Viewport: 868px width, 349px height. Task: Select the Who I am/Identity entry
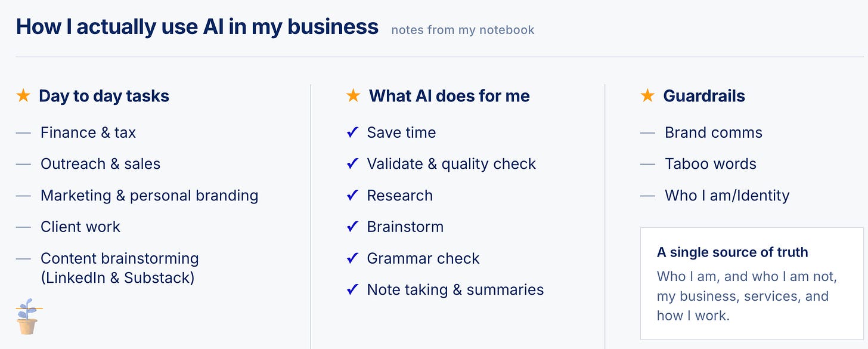point(727,195)
